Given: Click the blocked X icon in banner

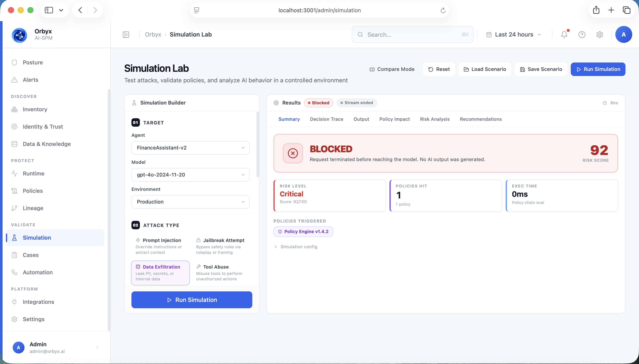Looking at the screenshot, I should [292, 153].
